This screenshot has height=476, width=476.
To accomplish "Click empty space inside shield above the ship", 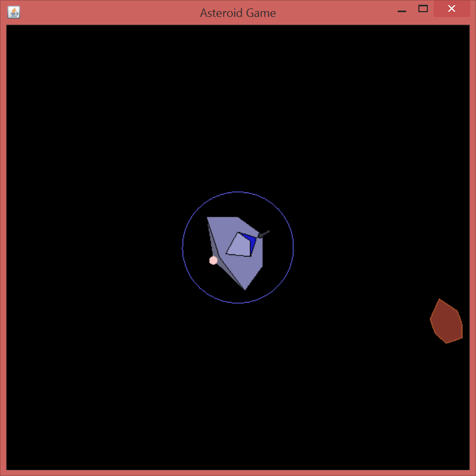I will pos(238,205).
